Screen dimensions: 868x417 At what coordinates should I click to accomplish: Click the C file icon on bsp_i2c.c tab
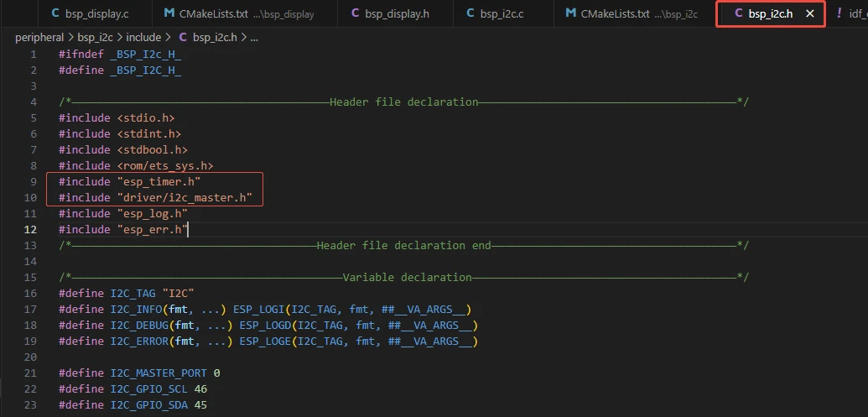(469, 13)
